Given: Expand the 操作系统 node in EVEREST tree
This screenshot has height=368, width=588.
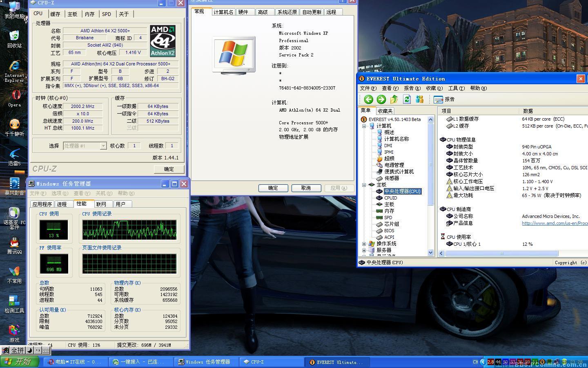Looking at the screenshot, I should click(x=364, y=244).
